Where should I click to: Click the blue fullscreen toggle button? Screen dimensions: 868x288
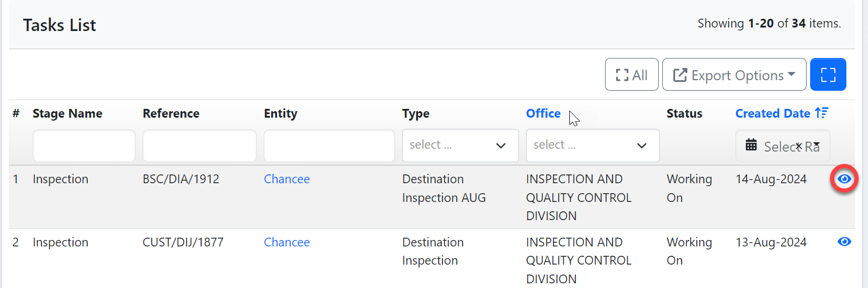click(x=828, y=75)
